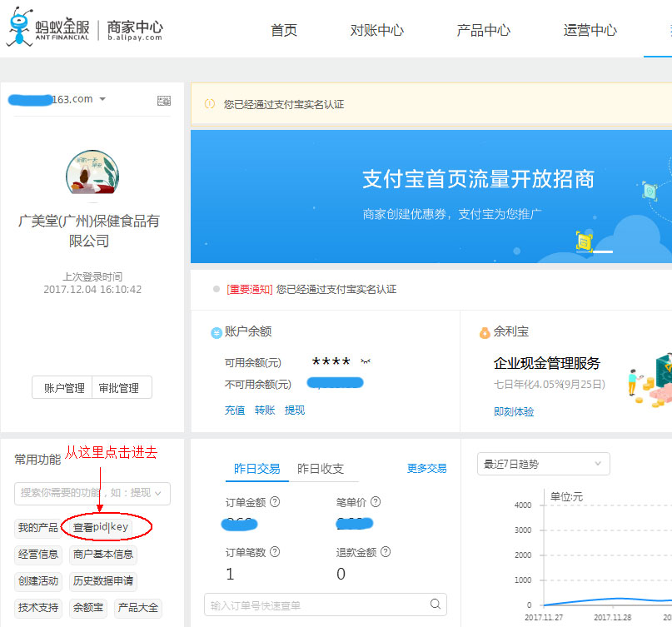Click the 企业现金管理服务 heading
This screenshot has height=627, width=672.
tap(546, 363)
